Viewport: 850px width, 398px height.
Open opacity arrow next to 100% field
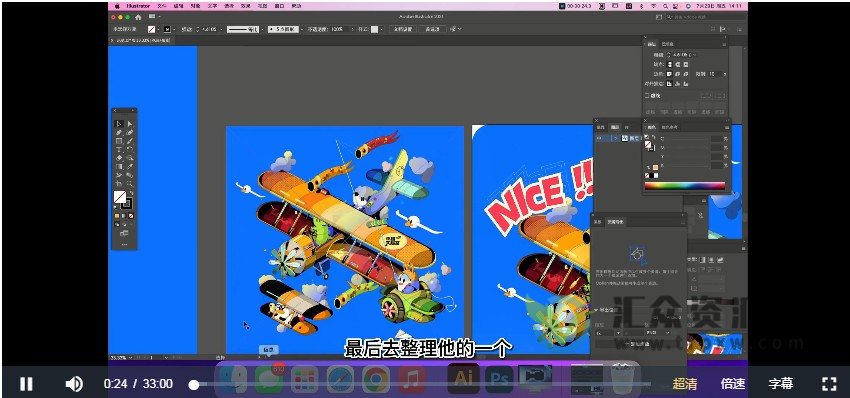(352, 29)
